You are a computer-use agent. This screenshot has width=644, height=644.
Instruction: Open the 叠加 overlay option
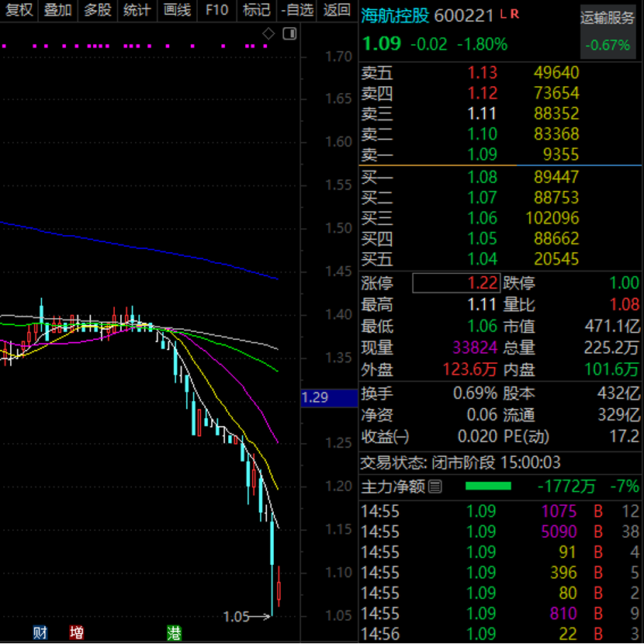[58, 10]
